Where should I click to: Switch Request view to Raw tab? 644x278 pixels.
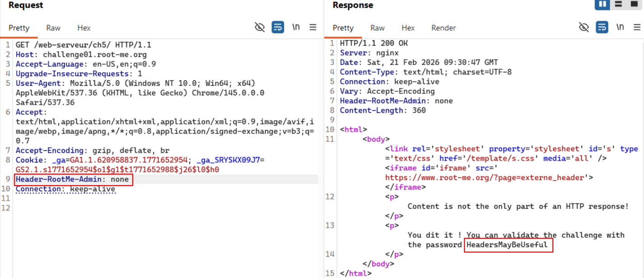53,28
